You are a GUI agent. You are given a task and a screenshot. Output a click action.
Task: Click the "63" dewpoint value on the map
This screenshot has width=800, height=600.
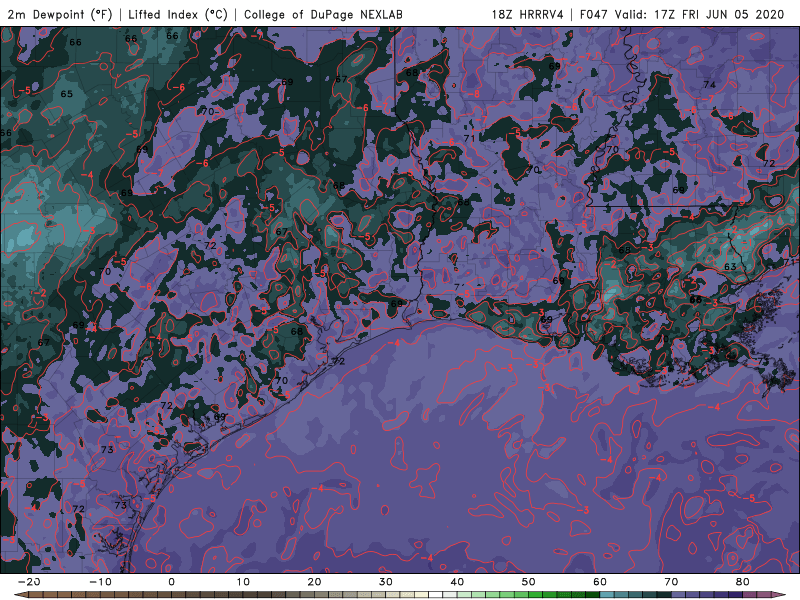coord(730,267)
